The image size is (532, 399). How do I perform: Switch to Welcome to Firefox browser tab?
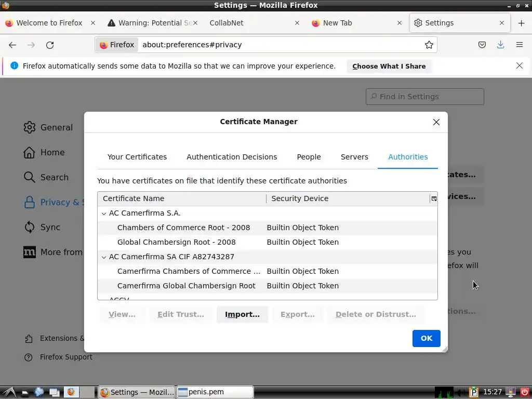click(x=49, y=23)
